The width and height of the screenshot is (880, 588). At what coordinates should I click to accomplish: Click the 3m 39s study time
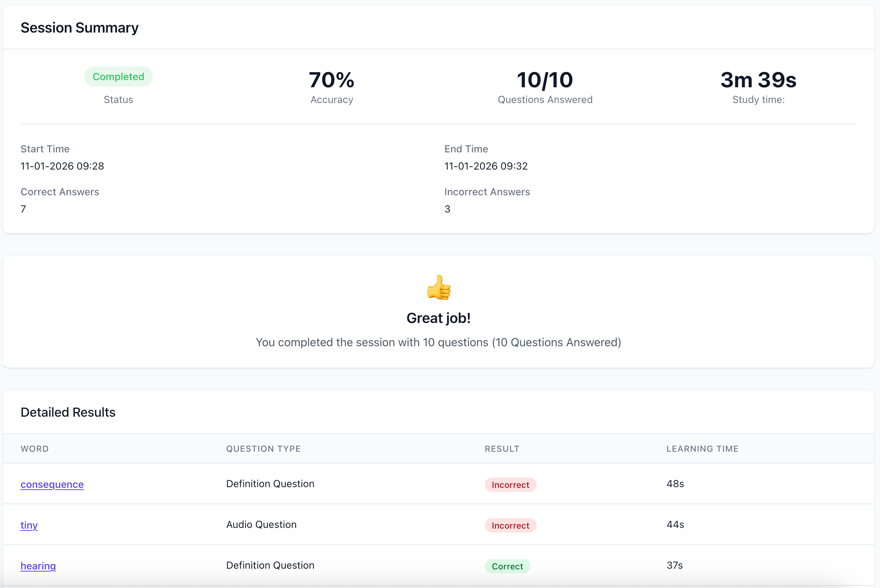[758, 80]
